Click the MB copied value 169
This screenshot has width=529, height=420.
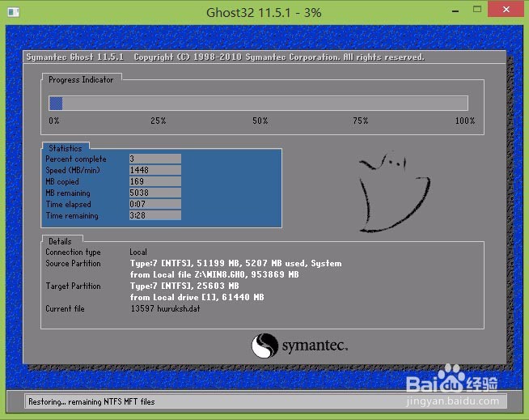(x=155, y=181)
